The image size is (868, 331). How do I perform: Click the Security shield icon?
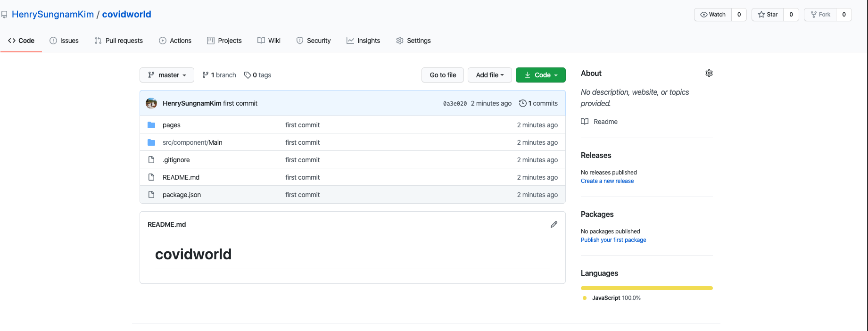click(300, 41)
